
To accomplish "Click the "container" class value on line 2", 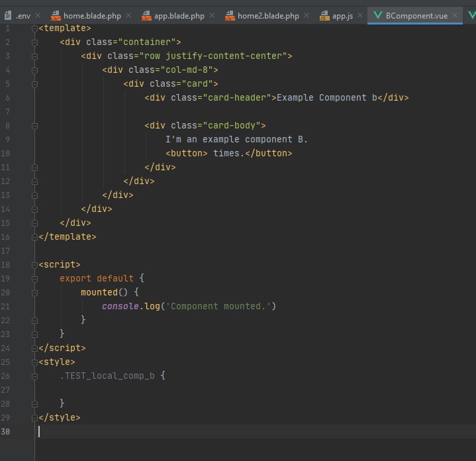I will 146,42.
